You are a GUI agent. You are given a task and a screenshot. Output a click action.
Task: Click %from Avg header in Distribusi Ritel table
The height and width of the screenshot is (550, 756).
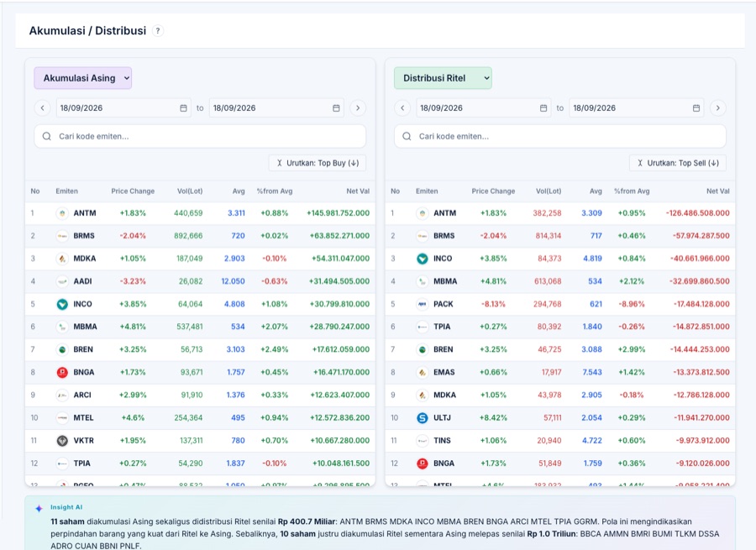[632, 191]
